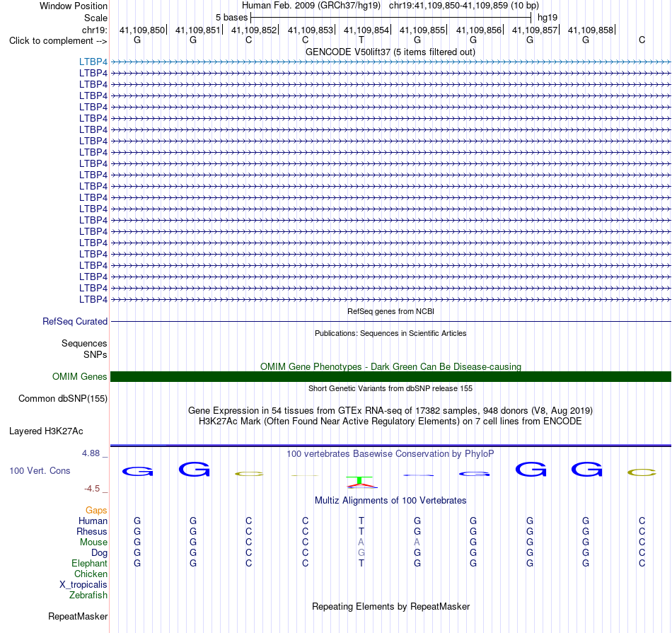Click the light-blue highlighted LTBP4 transcript label
The width and height of the screenshot is (672, 633).
(93, 62)
